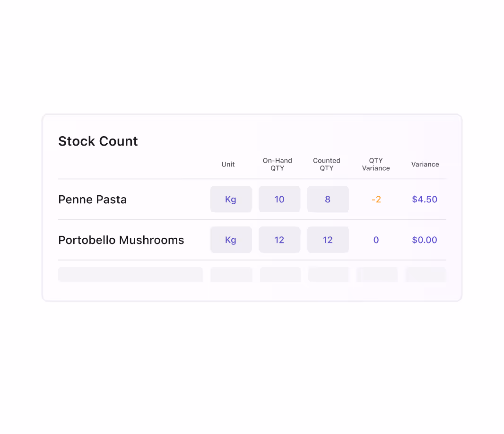Select the Portobello Mushrooms row name
Viewport: 504px width, 434px height.
(121, 240)
